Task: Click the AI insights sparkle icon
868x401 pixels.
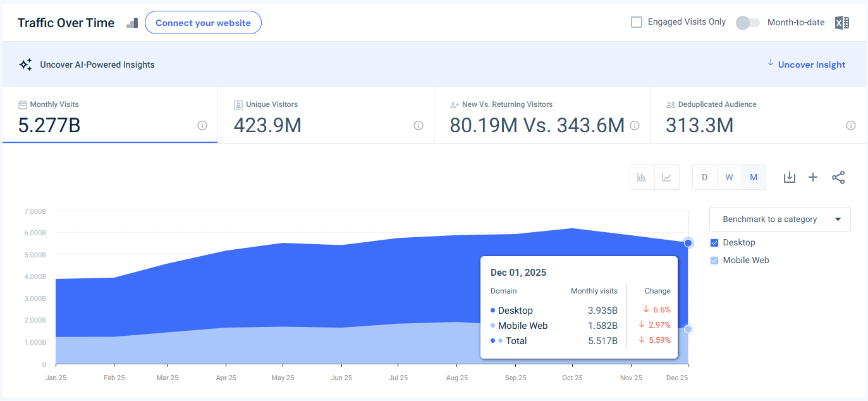Action: [25, 64]
